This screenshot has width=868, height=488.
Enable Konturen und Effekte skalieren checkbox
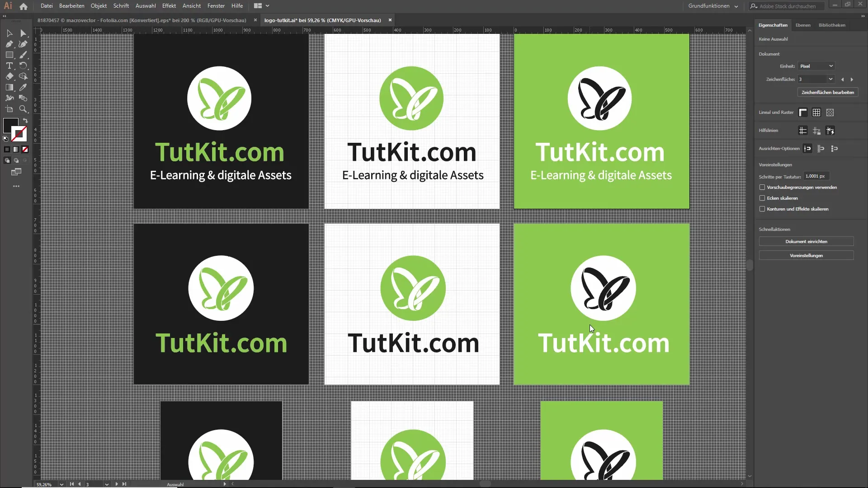click(762, 209)
